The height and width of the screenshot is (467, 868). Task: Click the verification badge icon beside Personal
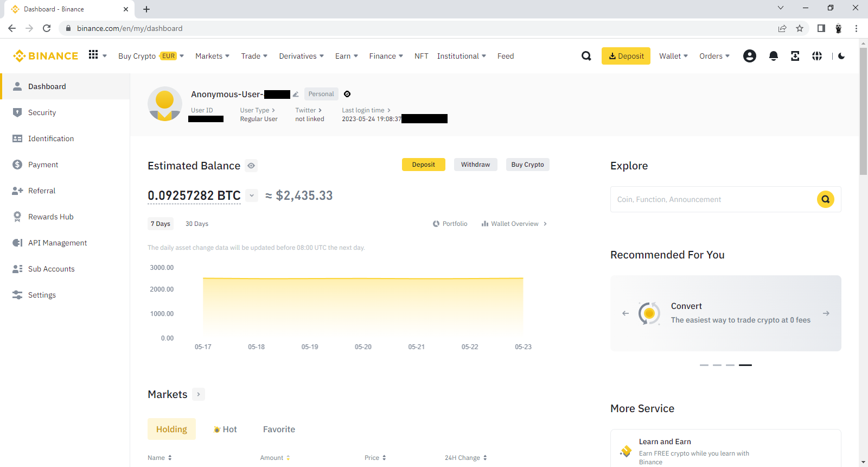pos(347,94)
